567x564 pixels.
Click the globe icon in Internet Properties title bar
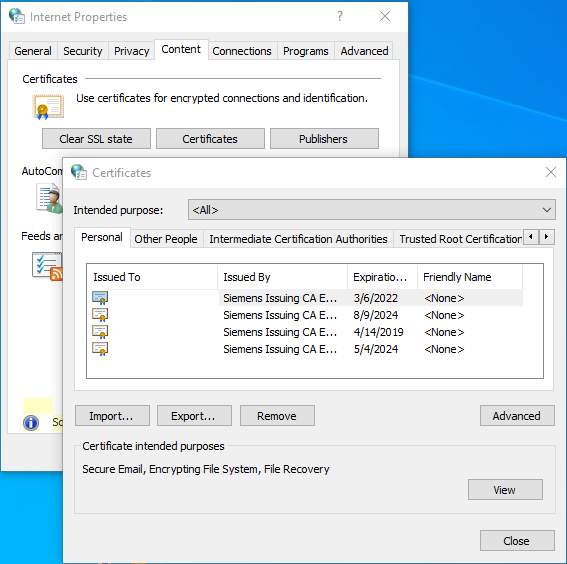coord(17,16)
